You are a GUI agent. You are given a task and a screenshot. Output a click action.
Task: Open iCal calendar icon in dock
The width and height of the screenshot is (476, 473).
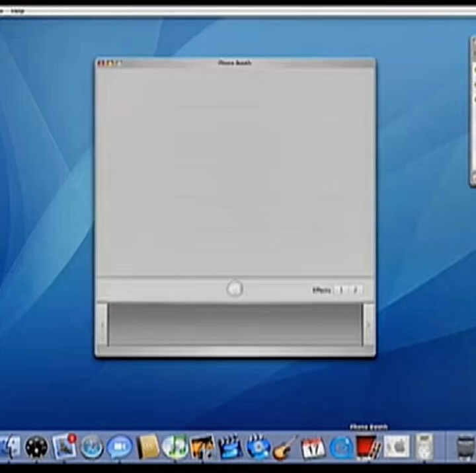[313, 448]
